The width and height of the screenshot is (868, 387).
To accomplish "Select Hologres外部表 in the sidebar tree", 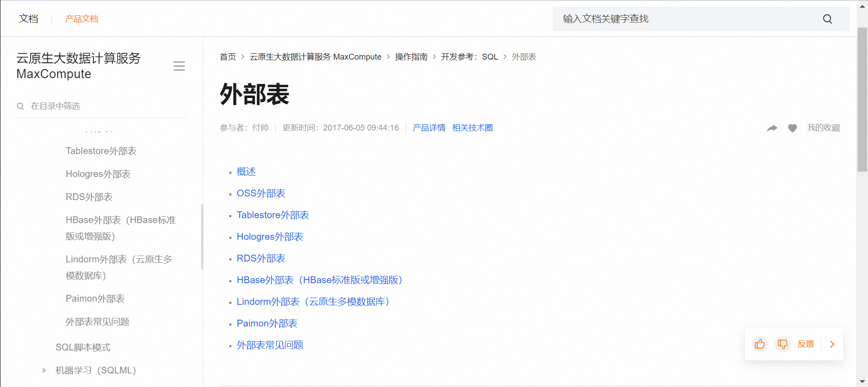I will (98, 174).
